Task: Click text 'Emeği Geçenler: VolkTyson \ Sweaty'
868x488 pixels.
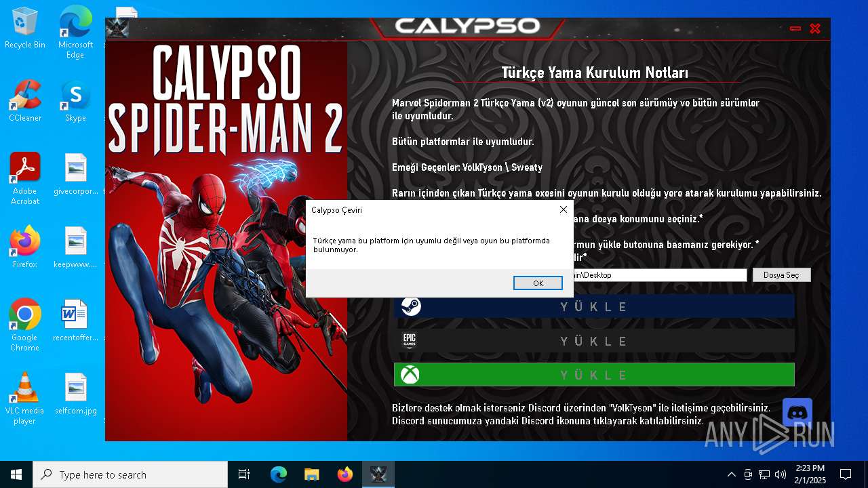Action: pyautogui.click(x=467, y=167)
